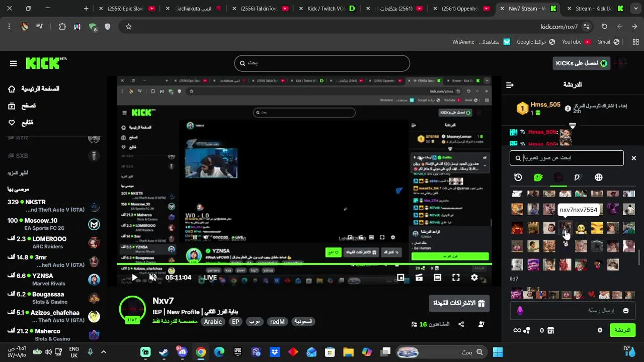Jump to LIVE in the player
Screen dimensions: 644x362
(210, 278)
